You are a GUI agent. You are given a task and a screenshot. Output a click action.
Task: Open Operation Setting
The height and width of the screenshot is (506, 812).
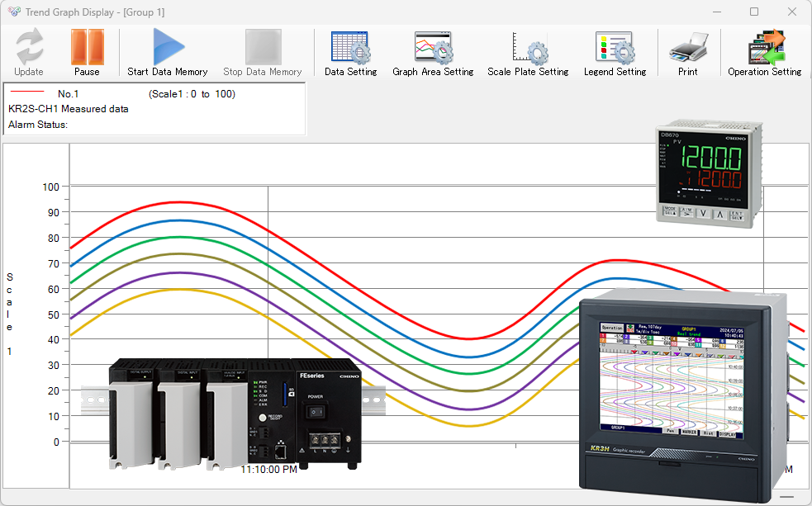click(x=764, y=53)
